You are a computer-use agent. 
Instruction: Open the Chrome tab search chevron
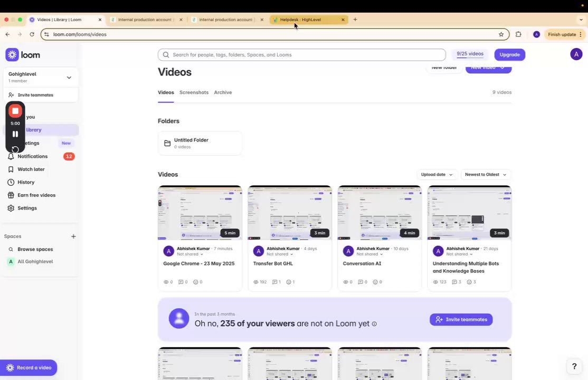click(581, 20)
